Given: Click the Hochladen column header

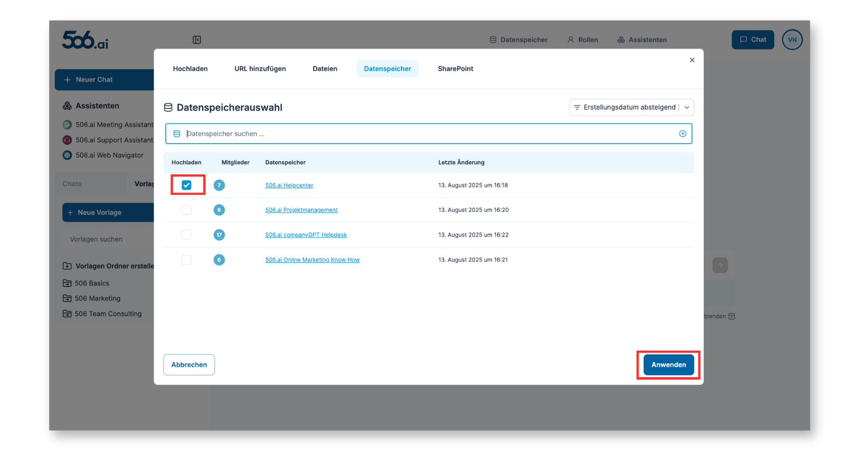Looking at the screenshot, I should (187, 163).
